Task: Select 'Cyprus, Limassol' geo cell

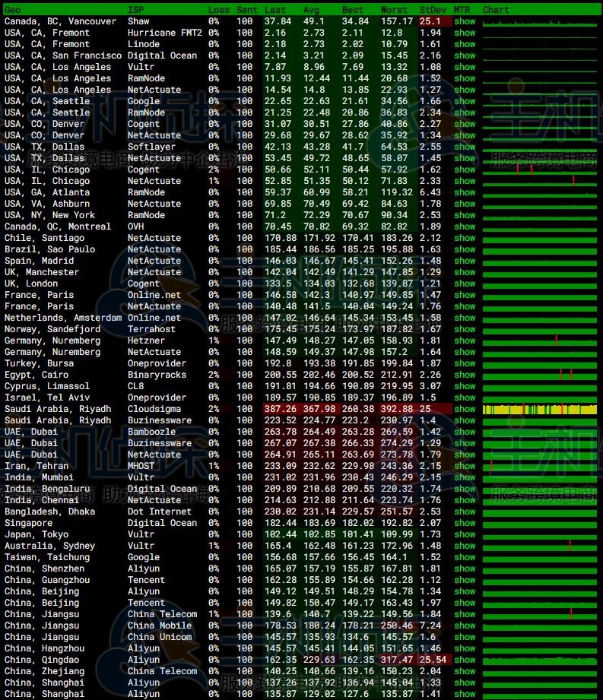Action: [47, 385]
